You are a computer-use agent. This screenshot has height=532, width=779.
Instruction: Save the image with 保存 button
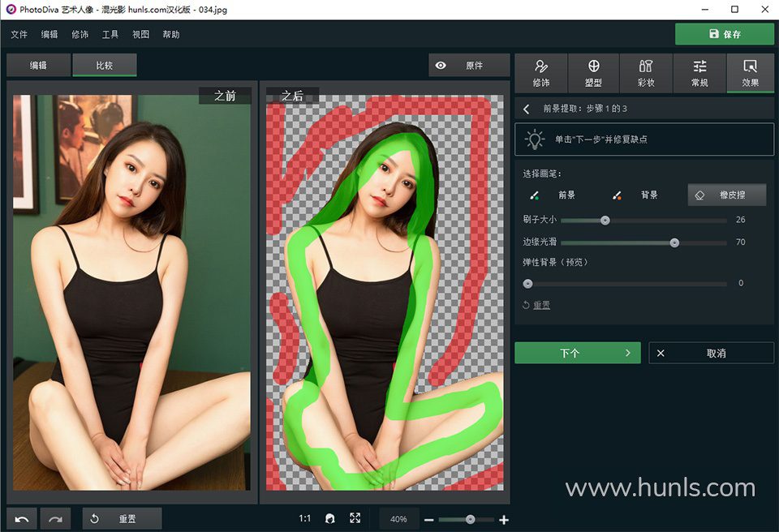[725, 34]
